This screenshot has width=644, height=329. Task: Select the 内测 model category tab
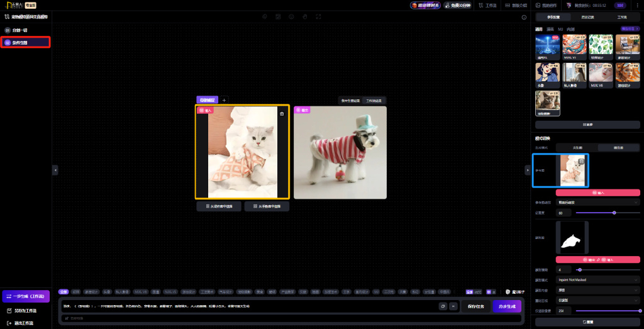point(570,29)
